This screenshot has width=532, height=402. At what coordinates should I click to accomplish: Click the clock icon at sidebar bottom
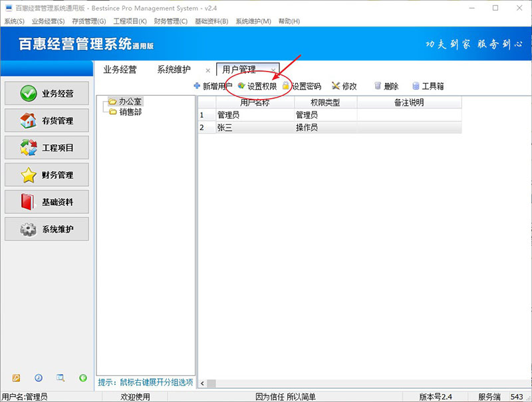tap(39, 377)
